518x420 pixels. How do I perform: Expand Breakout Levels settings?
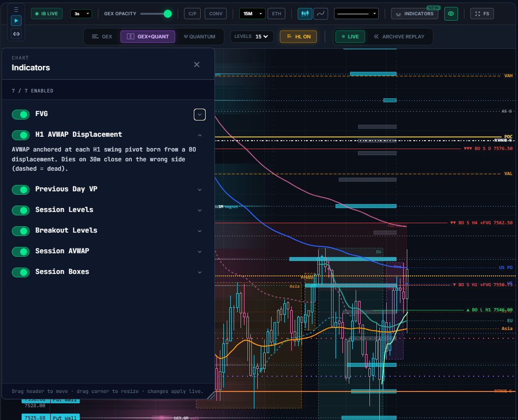[x=200, y=231]
